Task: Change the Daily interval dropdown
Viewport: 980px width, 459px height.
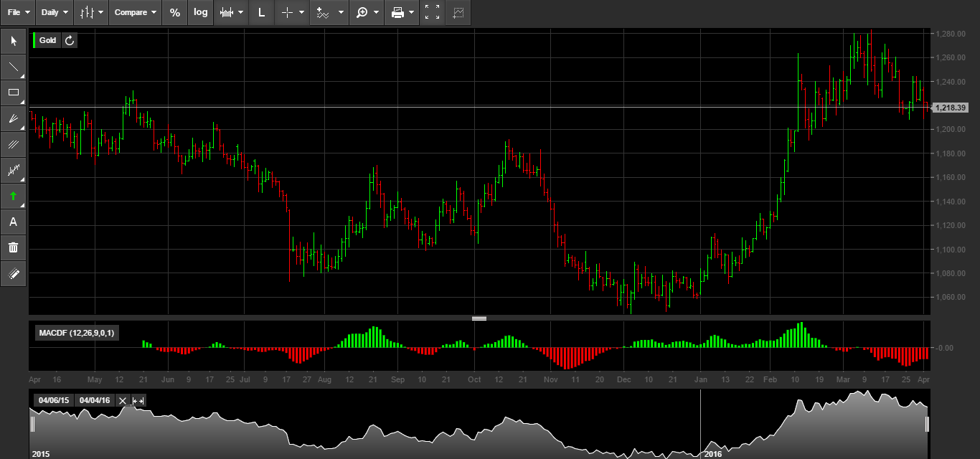Action: coord(55,12)
